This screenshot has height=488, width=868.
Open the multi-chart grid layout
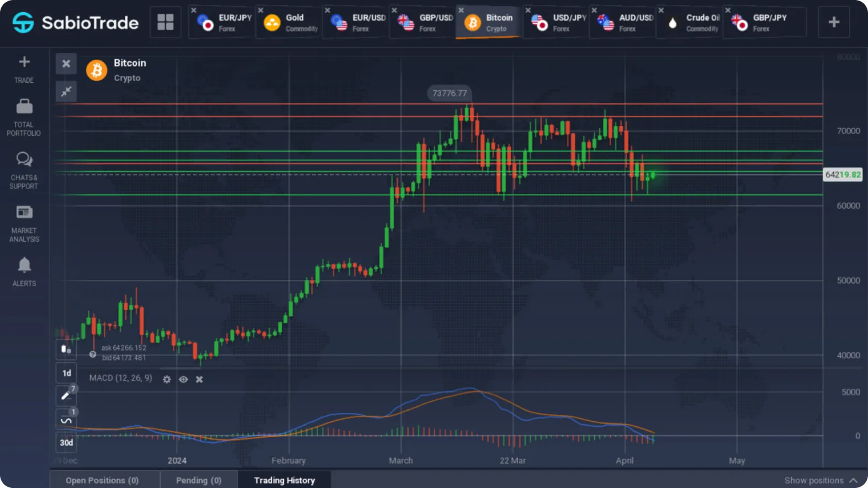(165, 22)
